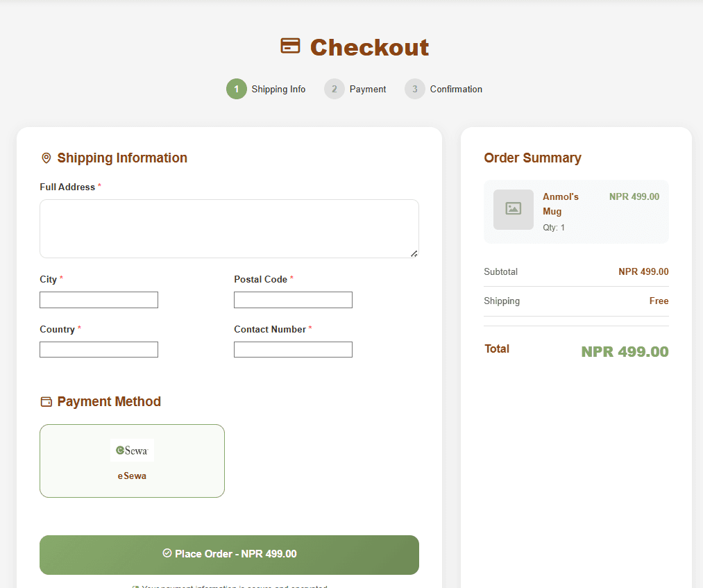This screenshot has width=703, height=588.
Task: Click the image placeholder for Anmol's Mug
Action: (x=514, y=210)
